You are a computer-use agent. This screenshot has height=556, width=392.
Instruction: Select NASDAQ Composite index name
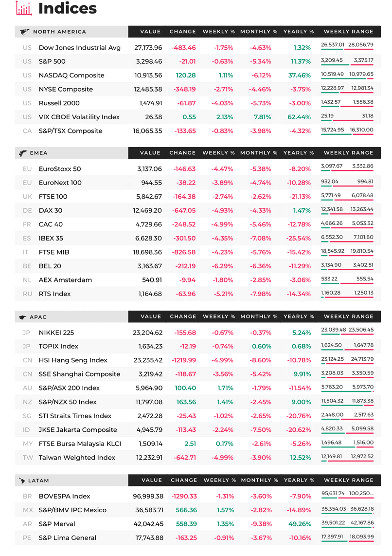71,75
